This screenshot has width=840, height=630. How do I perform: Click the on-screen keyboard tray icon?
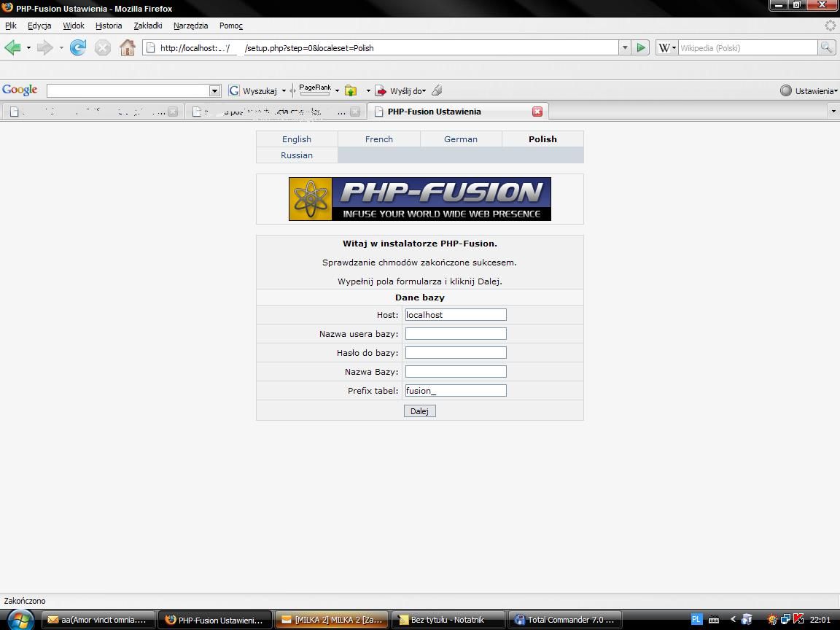[714, 620]
